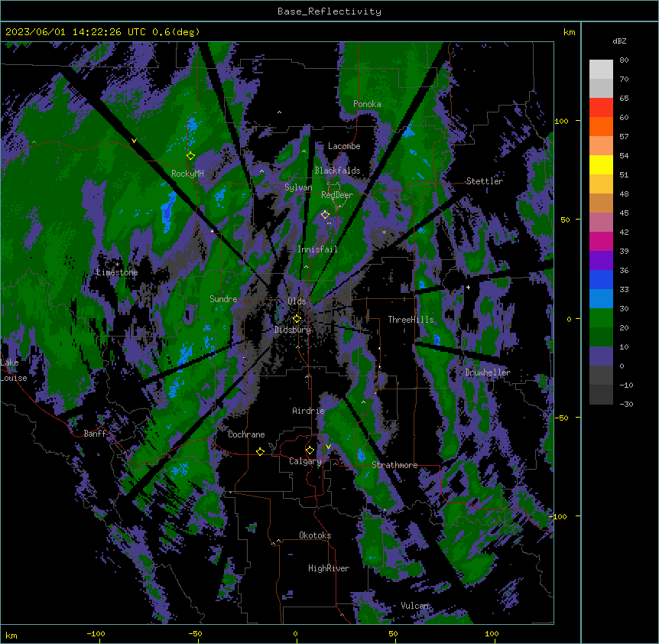Click the Okotoks label
This screenshot has width=659, height=644.
click(x=315, y=535)
